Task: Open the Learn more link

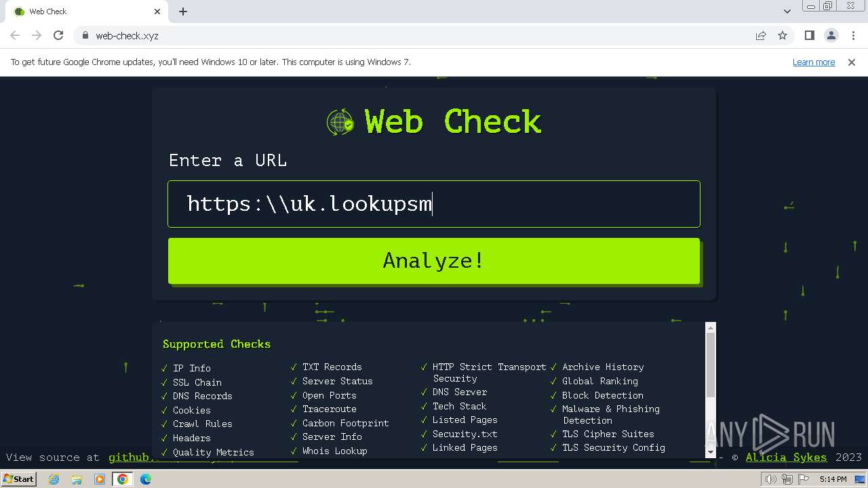Action: 814,62
